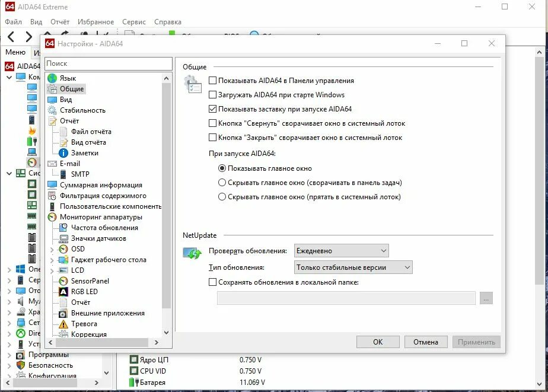Click the Поиск search field
The height and width of the screenshot is (392, 548).
coord(109,63)
